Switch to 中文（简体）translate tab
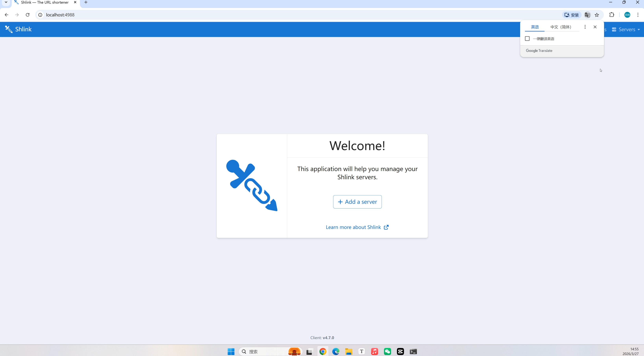 click(560, 27)
